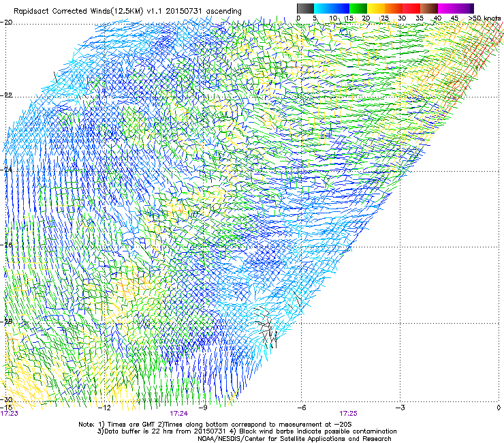Click the black contaminated wind barbs cluster
The width and height of the screenshot is (504, 443).
click(x=267, y=328)
